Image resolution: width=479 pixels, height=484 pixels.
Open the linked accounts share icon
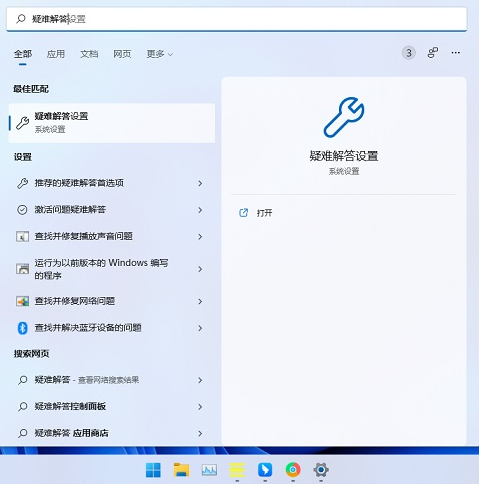point(433,53)
